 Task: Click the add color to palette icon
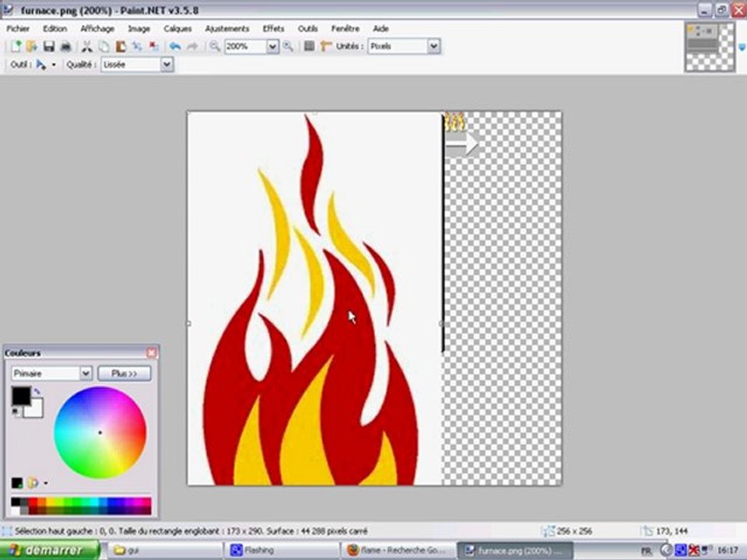pos(17,483)
